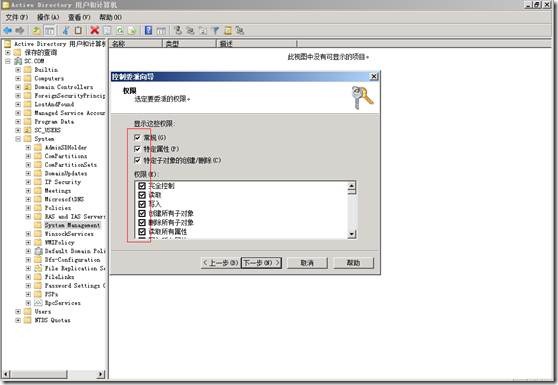Open the 帮助(H) menu in menu bar
The height and width of the screenshot is (385, 558).
pyautogui.click(x=111, y=17)
